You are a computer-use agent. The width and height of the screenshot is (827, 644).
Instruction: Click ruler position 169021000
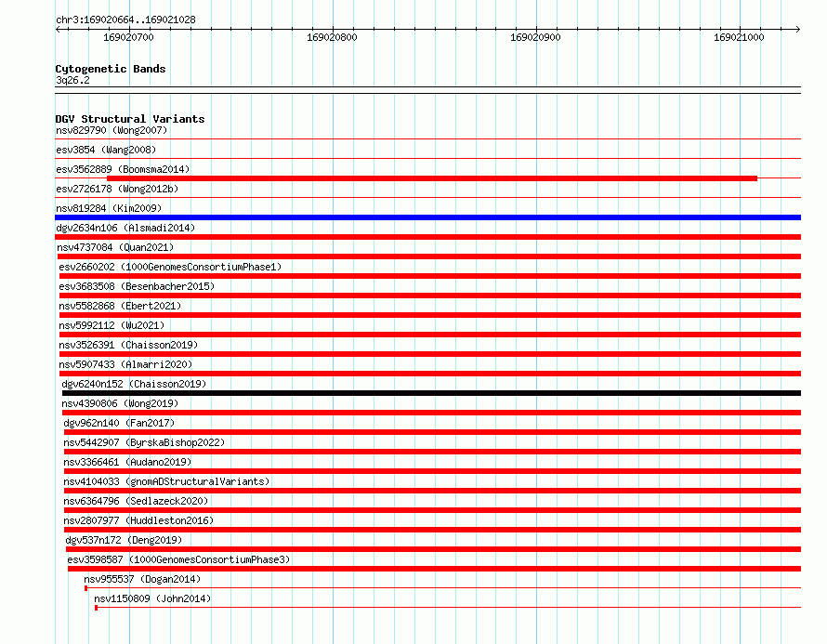pyautogui.click(x=739, y=37)
